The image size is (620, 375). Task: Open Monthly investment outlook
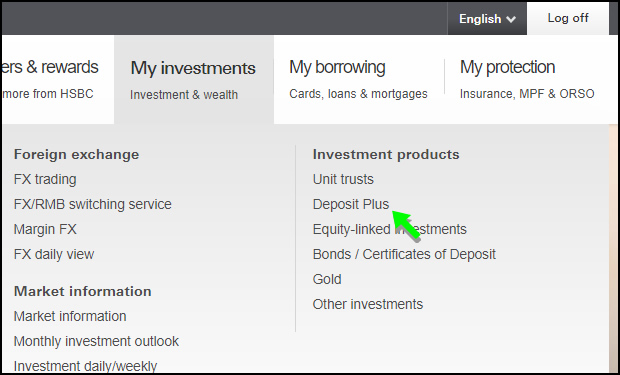coord(96,341)
